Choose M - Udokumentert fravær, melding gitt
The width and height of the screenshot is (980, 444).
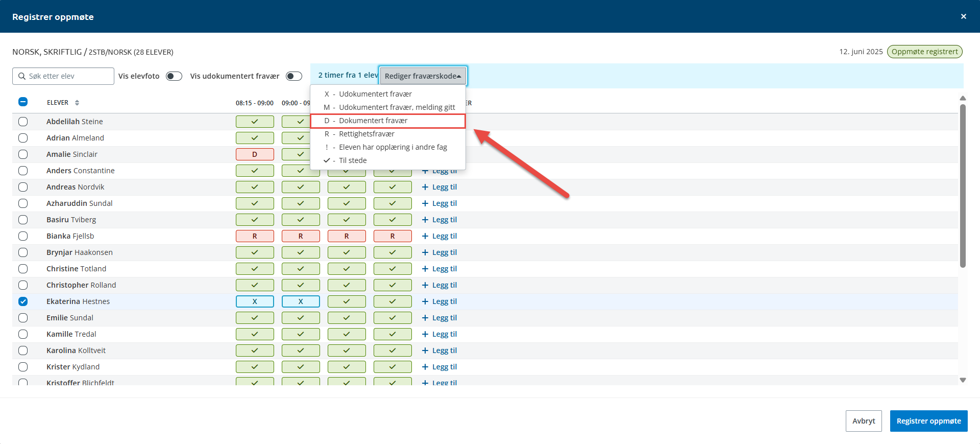[388, 107]
